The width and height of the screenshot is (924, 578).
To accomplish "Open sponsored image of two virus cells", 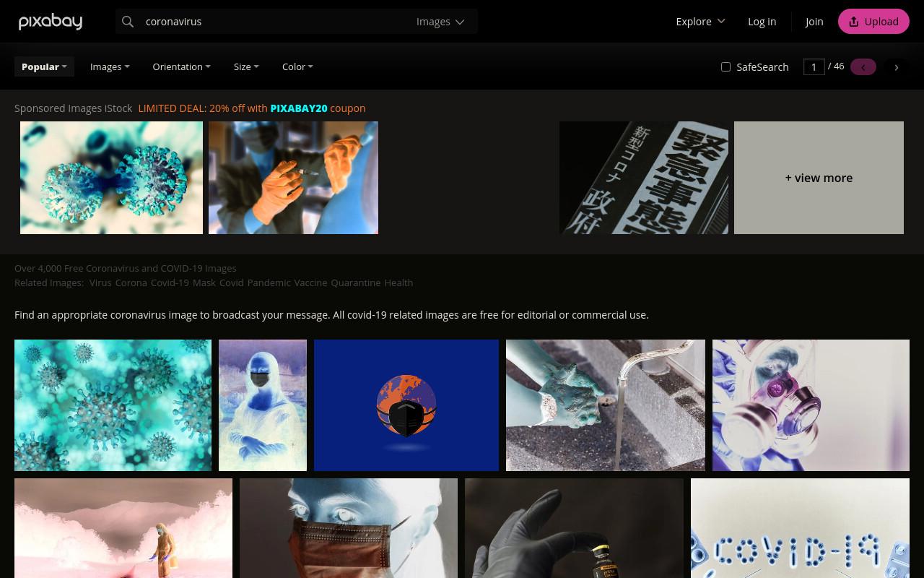I will [x=111, y=178].
